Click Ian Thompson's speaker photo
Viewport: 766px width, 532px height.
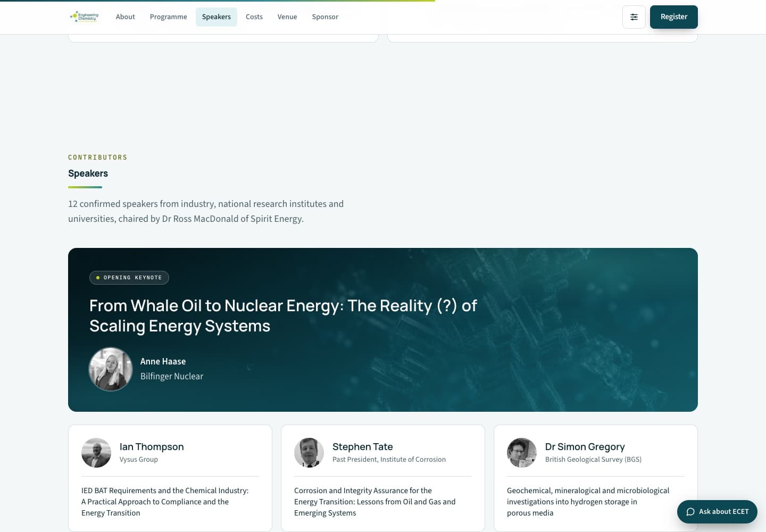(x=96, y=453)
